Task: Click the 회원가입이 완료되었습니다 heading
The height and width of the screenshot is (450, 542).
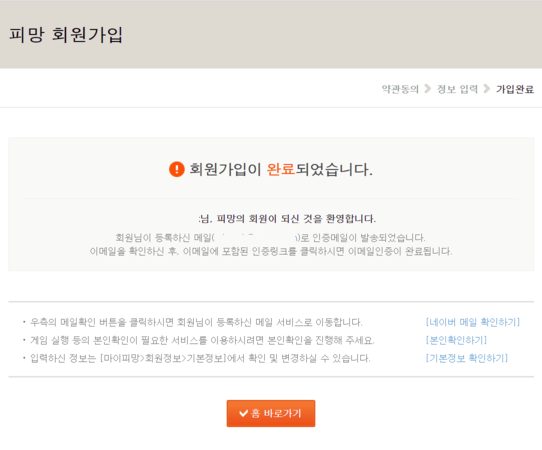Action: pos(281,169)
